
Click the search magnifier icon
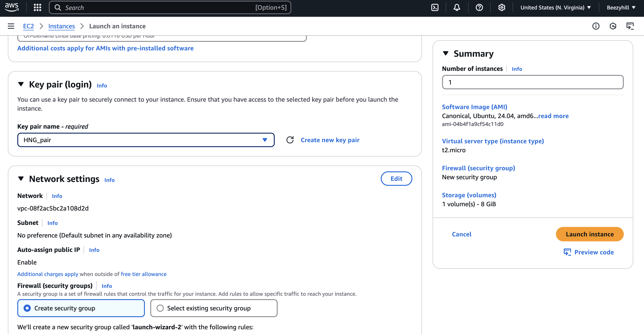(58, 7)
